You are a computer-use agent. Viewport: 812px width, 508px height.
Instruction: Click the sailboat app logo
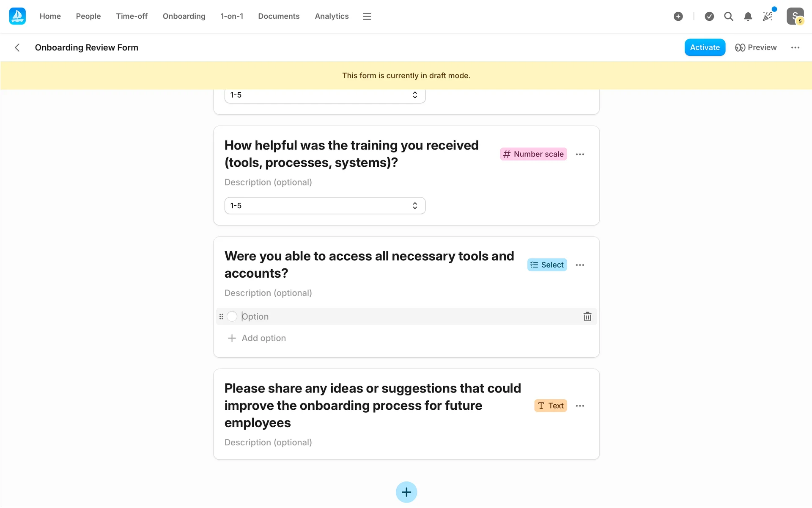[x=17, y=16]
